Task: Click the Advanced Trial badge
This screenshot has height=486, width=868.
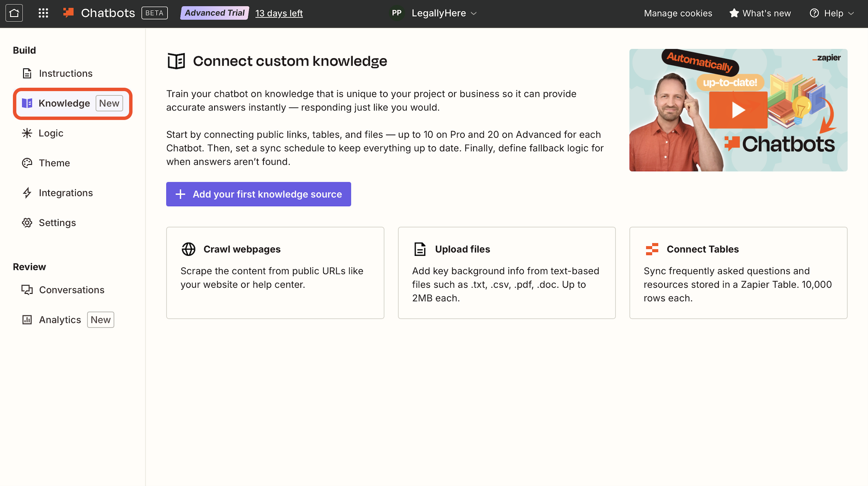Action: point(215,13)
